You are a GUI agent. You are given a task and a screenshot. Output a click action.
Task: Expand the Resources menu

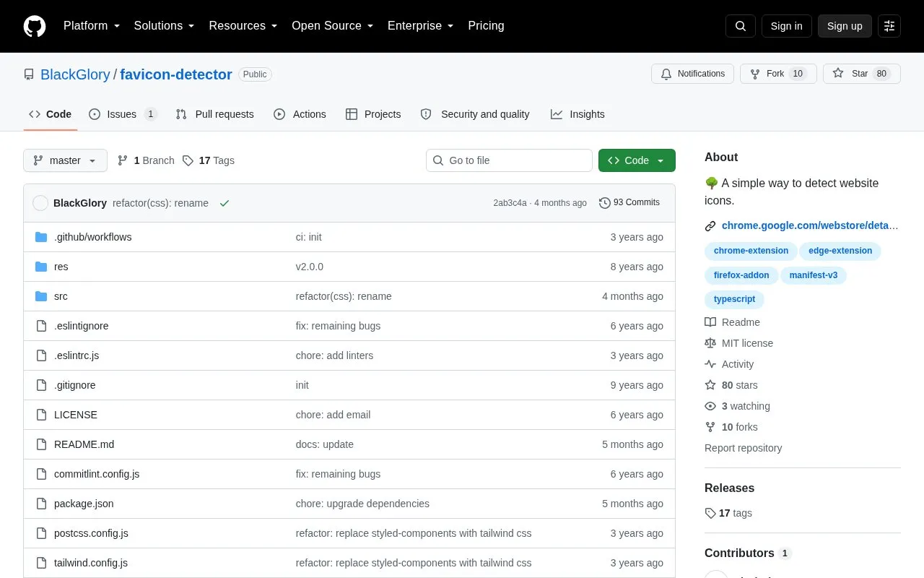pyautogui.click(x=243, y=26)
